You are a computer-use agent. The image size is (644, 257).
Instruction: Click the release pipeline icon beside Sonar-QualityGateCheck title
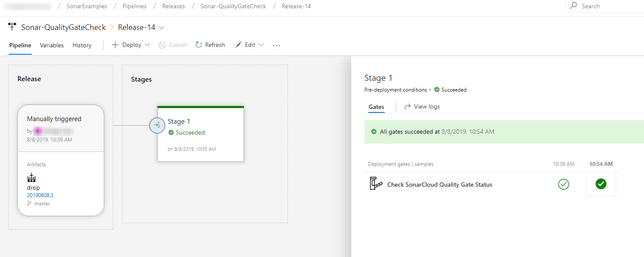tap(12, 27)
